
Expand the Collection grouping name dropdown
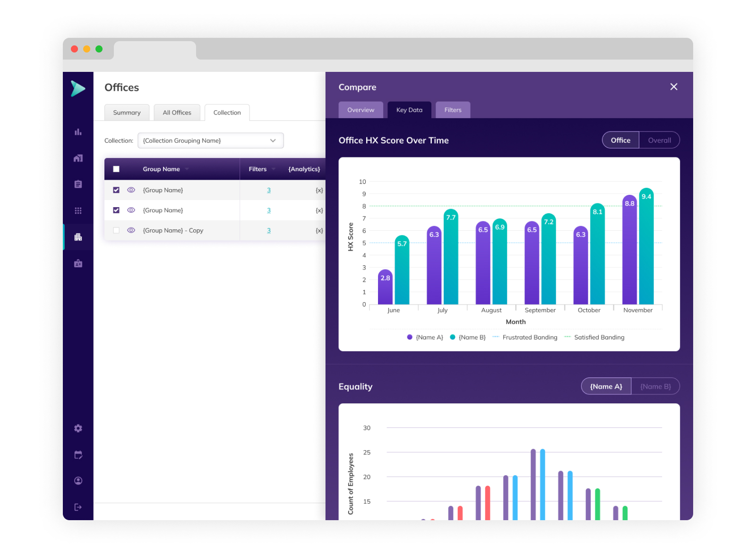(x=273, y=140)
